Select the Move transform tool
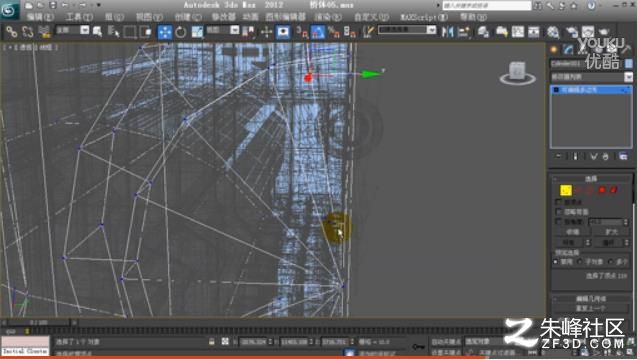Viewport: 637px width, 360px height. coord(165,32)
